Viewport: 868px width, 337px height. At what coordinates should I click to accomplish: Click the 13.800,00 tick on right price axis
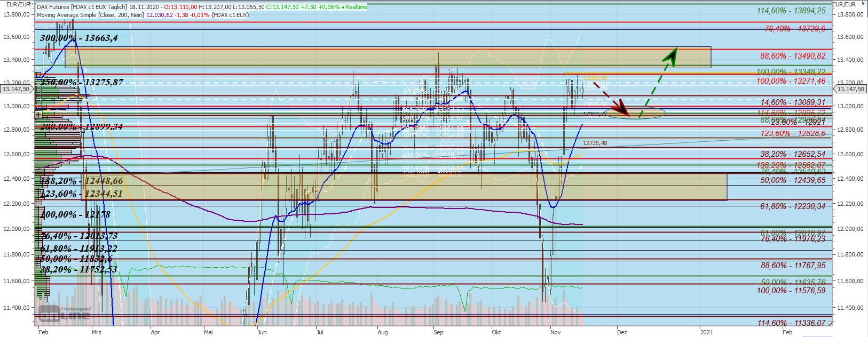point(850,14)
